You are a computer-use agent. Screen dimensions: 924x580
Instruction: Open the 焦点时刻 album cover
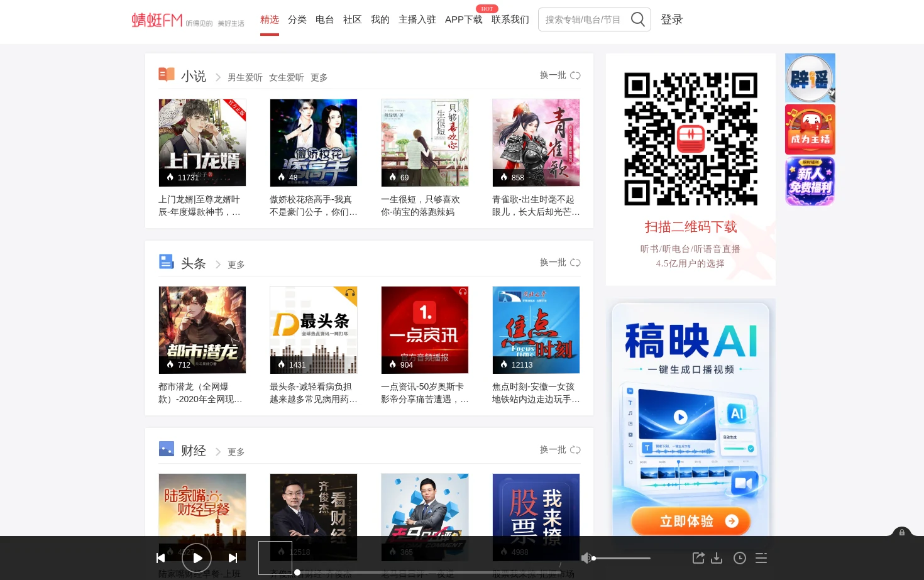536,330
